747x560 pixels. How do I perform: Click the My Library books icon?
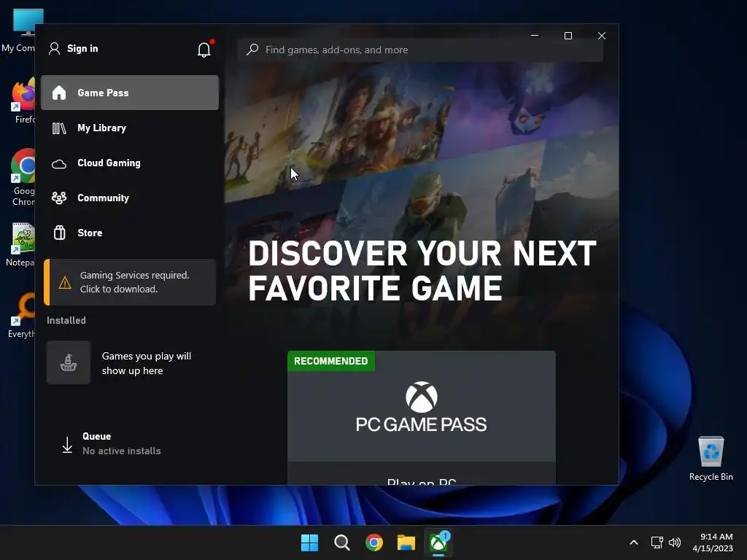tap(59, 128)
